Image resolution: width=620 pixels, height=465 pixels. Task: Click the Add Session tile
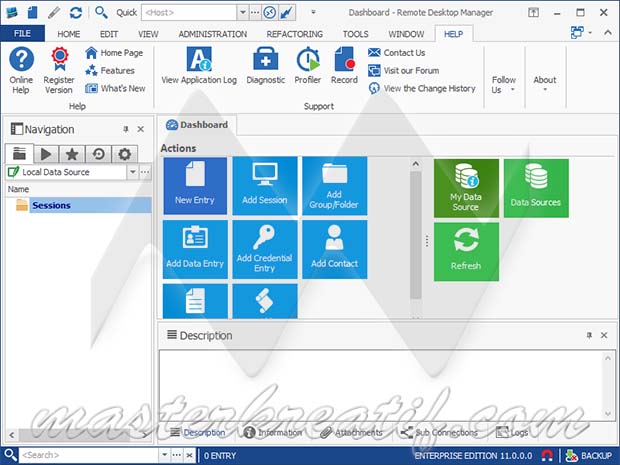pos(265,185)
